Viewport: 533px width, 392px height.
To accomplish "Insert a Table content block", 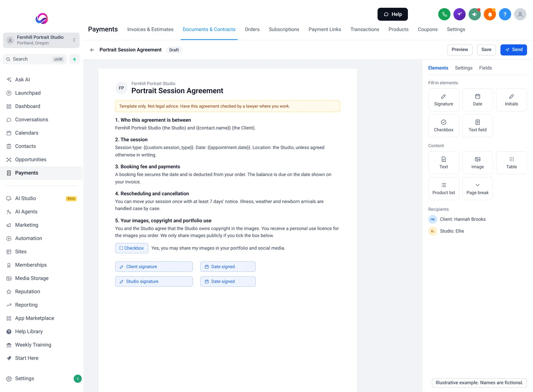I will [x=512, y=163].
